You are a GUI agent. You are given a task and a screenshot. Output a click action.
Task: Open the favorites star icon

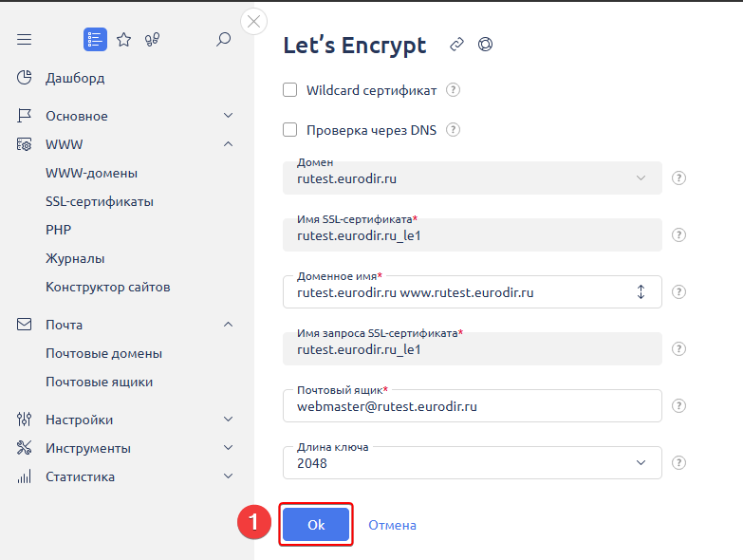[123, 40]
